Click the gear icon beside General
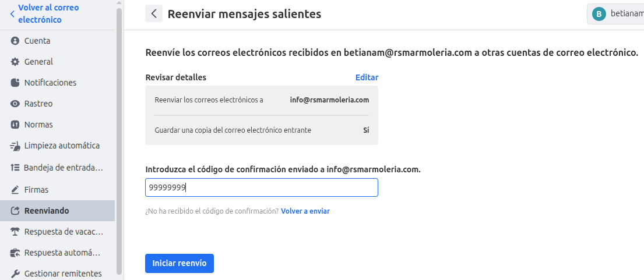 click(16, 62)
